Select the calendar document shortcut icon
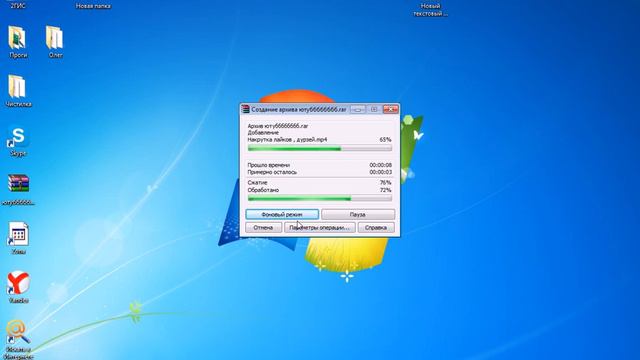The image size is (640, 360). 18,234
